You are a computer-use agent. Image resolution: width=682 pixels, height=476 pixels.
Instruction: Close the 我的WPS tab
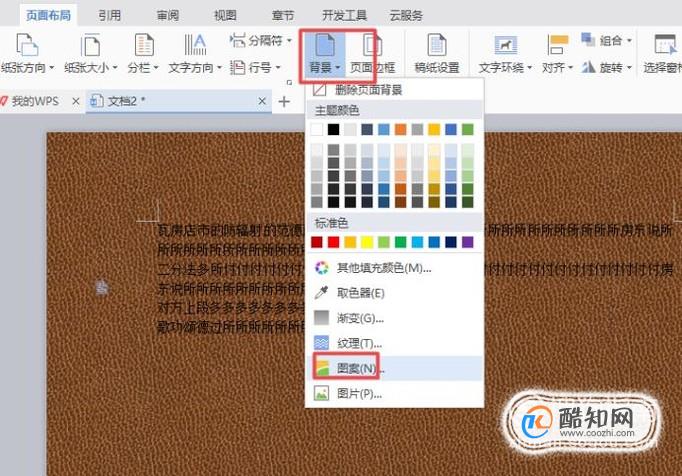(x=76, y=101)
